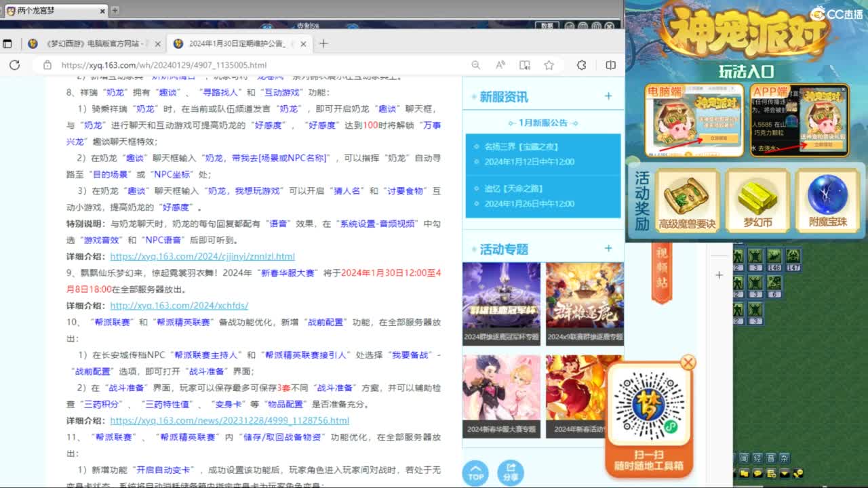Close the 2024年1月30日定期维护公告 tab

click(303, 43)
